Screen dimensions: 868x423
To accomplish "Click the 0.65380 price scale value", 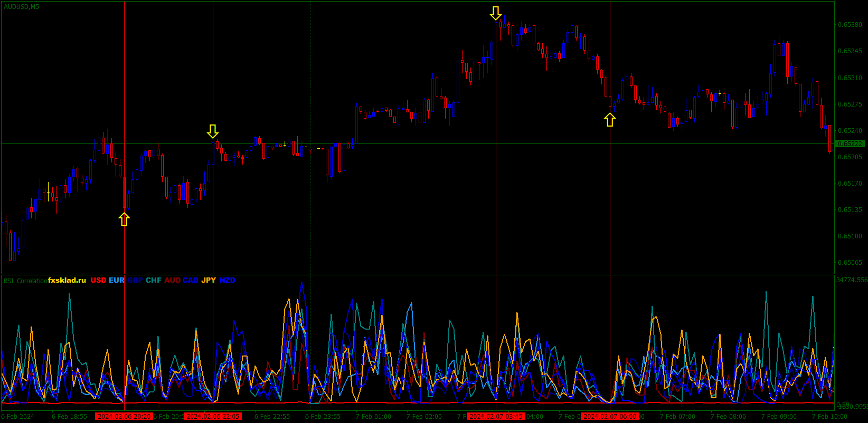I will coord(850,25).
